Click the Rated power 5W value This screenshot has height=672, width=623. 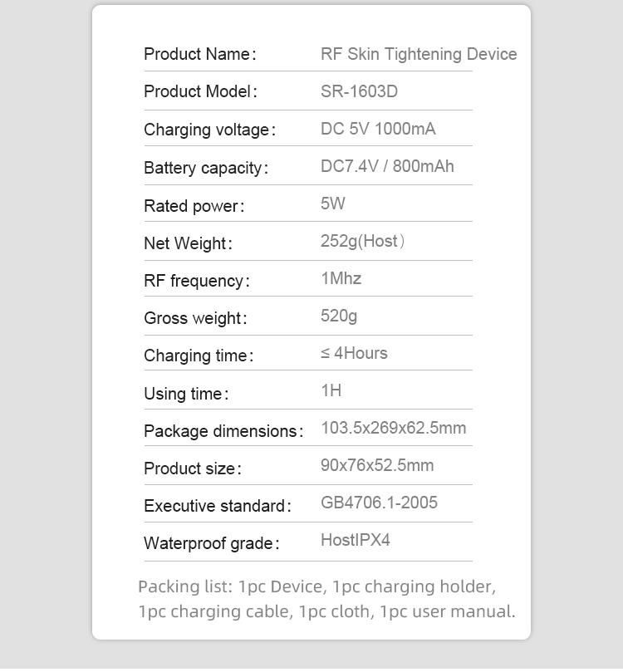(332, 204)
